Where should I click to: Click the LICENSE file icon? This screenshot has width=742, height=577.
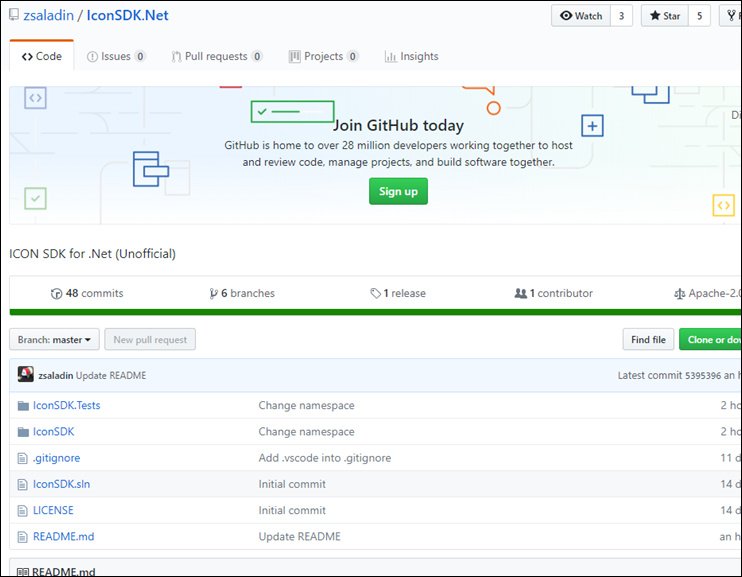(x=22, y=511)
